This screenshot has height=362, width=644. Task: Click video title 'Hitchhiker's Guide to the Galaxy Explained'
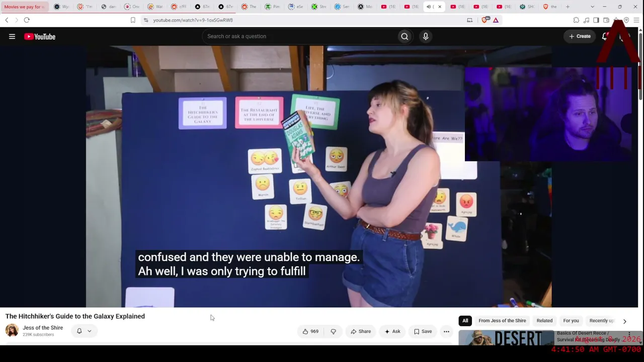(x=75, y=316)
